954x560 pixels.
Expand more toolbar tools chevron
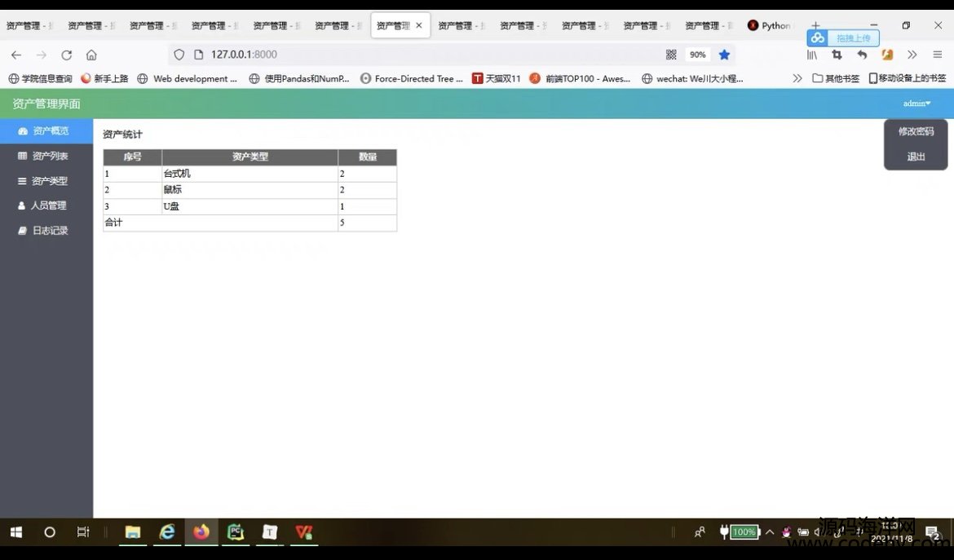pos(912,55)
